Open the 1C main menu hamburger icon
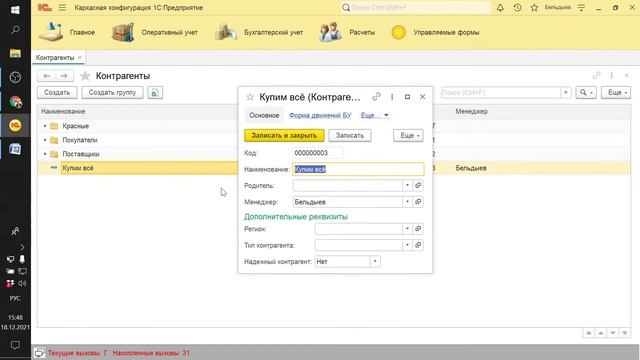Screen dimensions: 640x360 [x=62, y=8]
